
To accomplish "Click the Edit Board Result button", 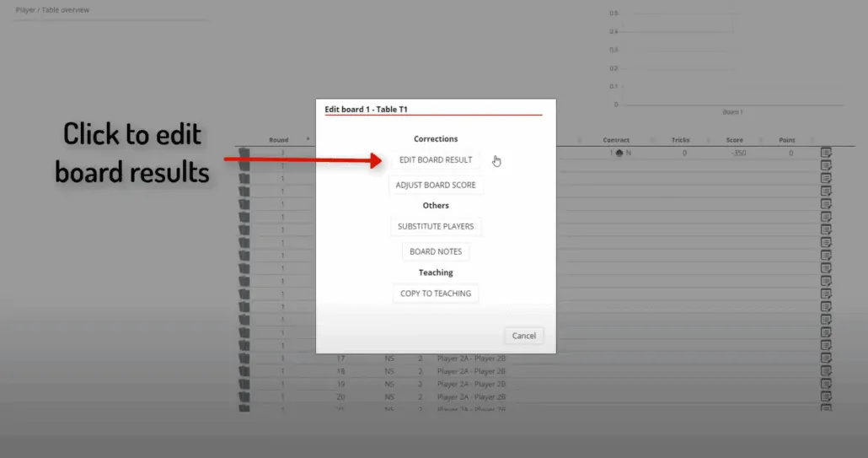I will [436, 160].
